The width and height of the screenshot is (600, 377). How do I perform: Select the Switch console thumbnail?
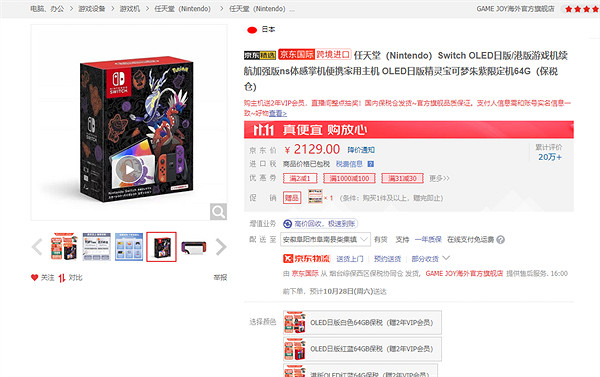(x=194, y=247)
